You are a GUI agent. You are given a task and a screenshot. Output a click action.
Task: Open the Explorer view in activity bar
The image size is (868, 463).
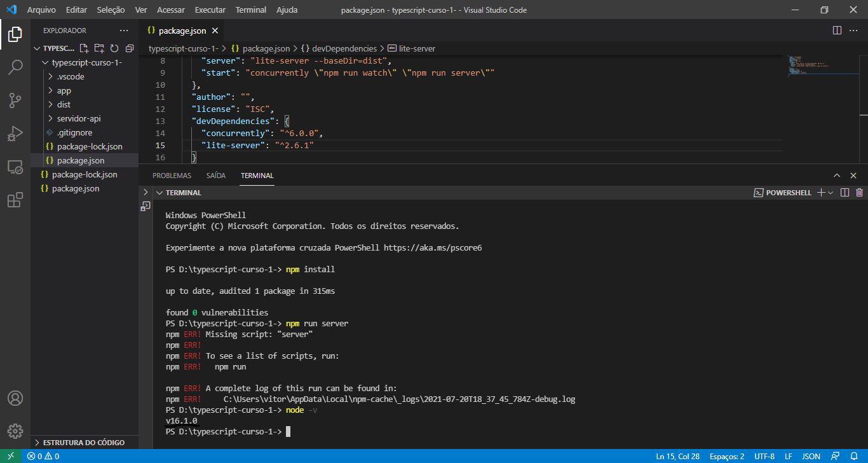[x=15, y=34]
